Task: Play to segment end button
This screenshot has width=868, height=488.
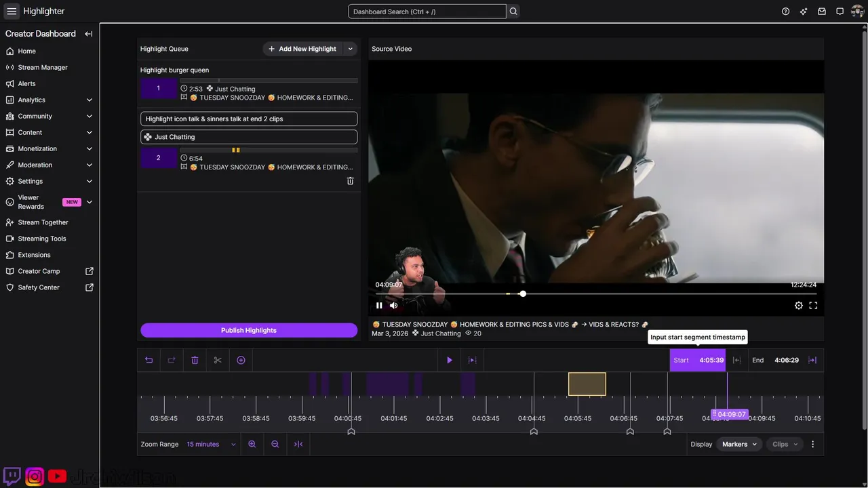Action: point(473,360)
